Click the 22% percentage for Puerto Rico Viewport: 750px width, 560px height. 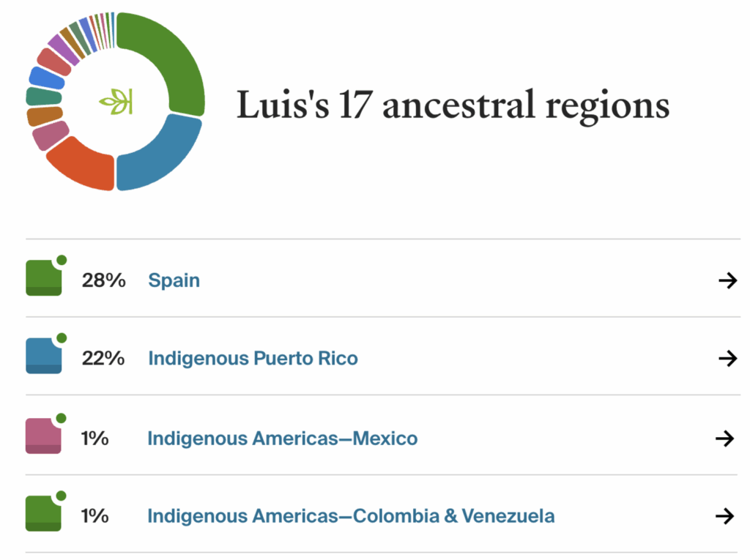(103, 358)
